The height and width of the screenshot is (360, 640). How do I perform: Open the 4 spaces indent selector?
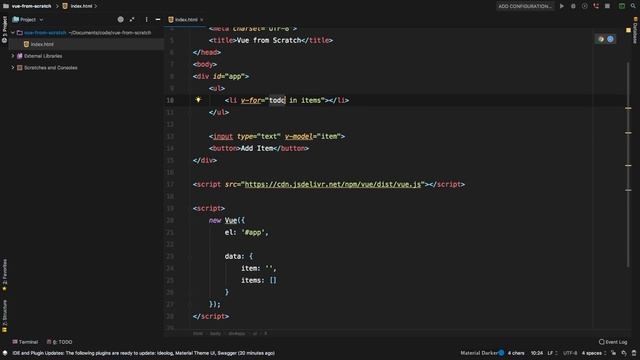(x=594, y=353)
